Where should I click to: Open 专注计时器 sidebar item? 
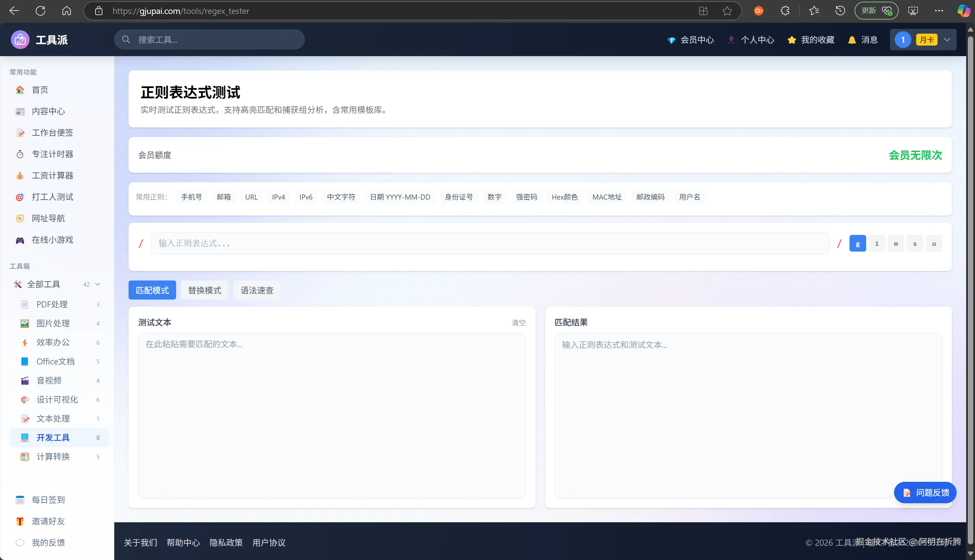(59, 154)
